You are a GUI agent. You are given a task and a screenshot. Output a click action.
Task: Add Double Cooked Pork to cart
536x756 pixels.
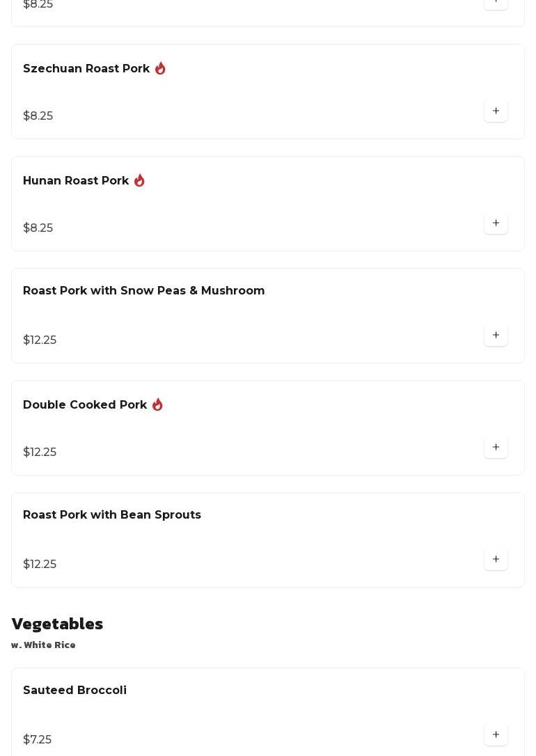[496, 447]
